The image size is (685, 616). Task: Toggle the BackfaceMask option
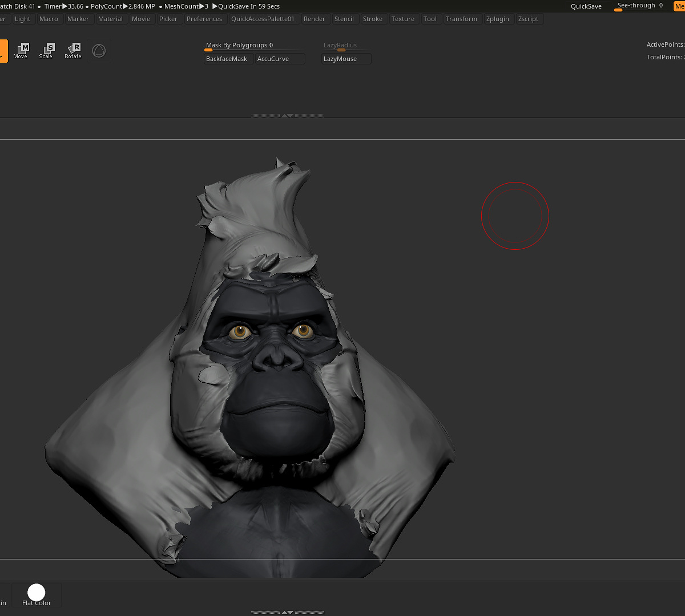[229, 59]
